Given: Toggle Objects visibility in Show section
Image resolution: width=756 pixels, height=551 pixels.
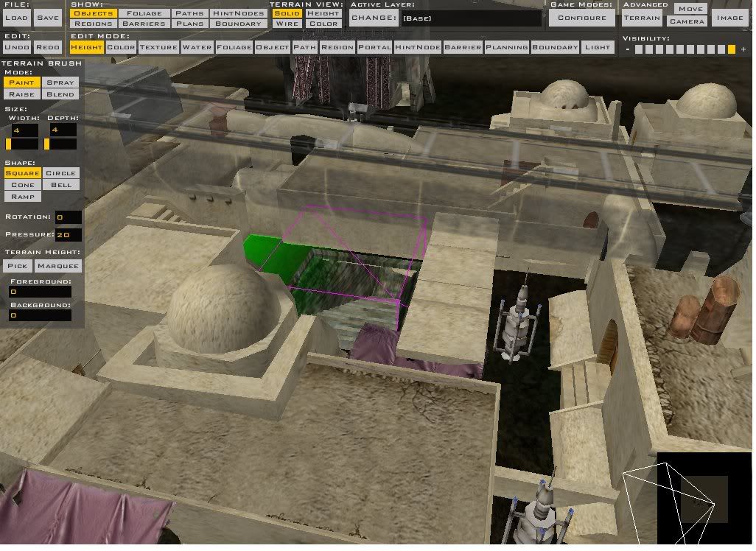Looking at the screenshot, I should click(x=93, y=13).
